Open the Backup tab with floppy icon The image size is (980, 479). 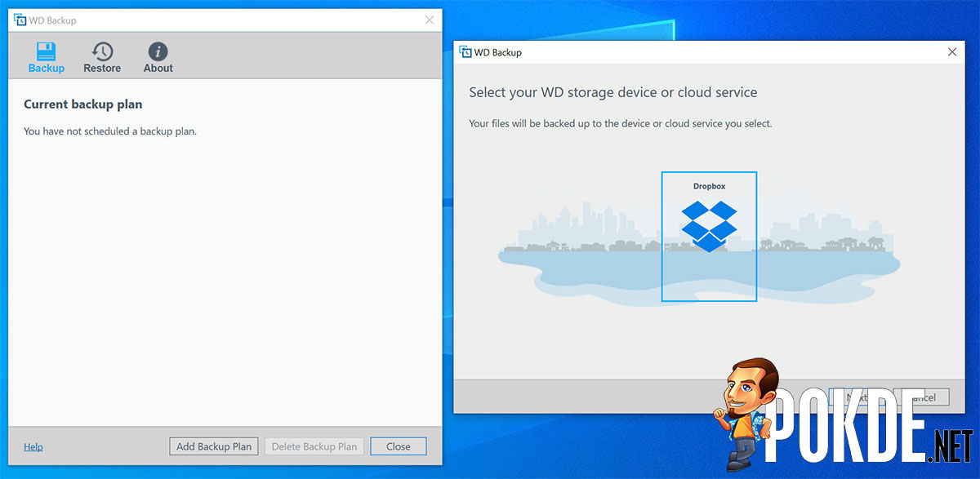point(46,57)
